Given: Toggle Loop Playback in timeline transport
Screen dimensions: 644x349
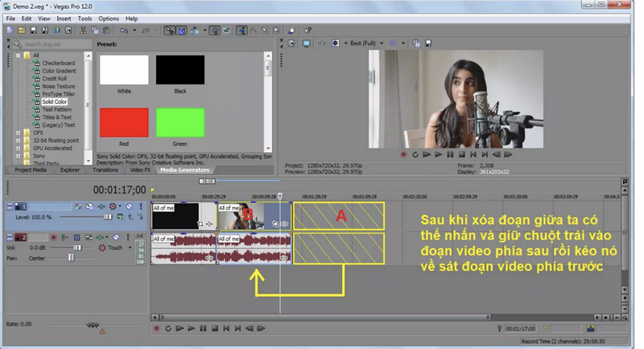Looking at the screenshot, I should coord(168,328).
